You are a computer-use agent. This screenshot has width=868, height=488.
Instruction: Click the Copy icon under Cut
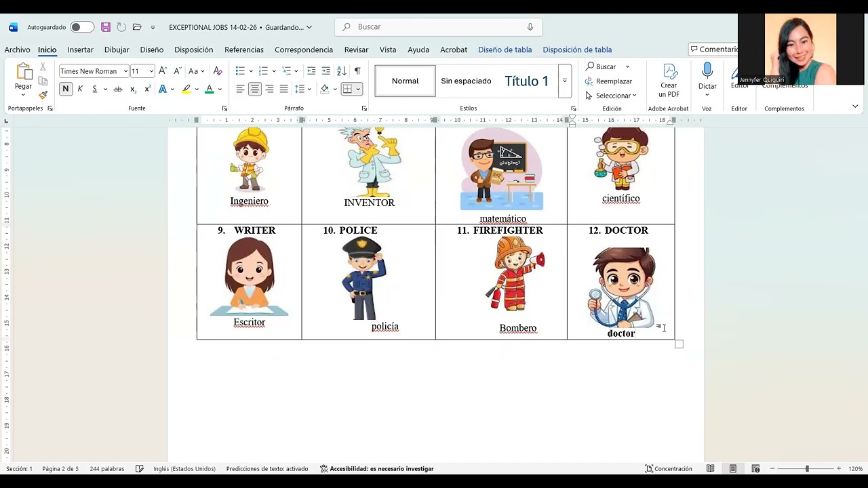point(43,81)
